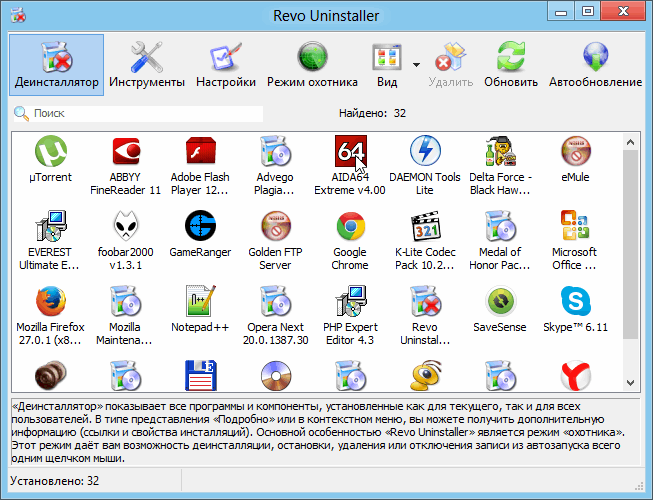Click the Revo Uninstaller title bar icon

[18, 15]
